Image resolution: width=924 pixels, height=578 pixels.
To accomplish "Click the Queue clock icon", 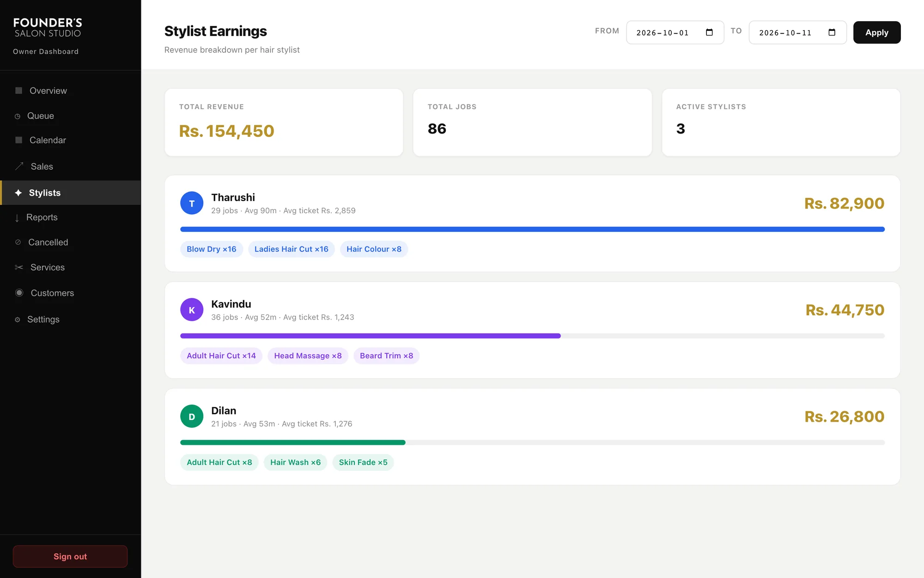I will (x=18, y=116).
